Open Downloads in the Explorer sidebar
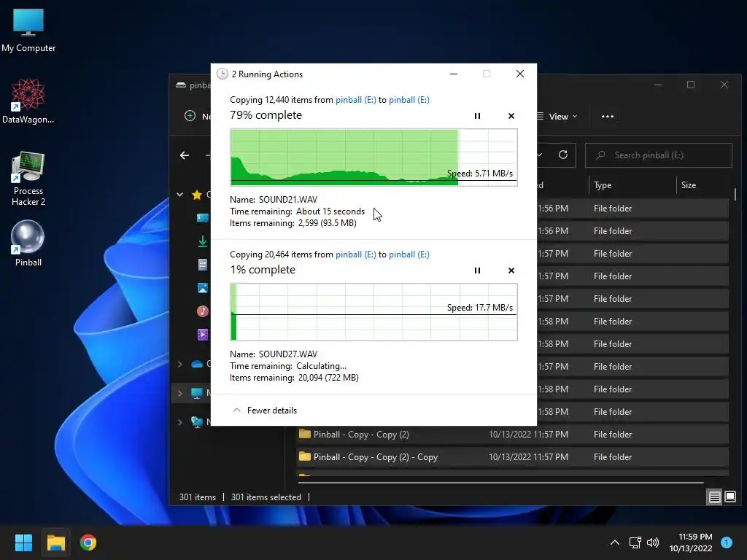 (x=203, y=241)
